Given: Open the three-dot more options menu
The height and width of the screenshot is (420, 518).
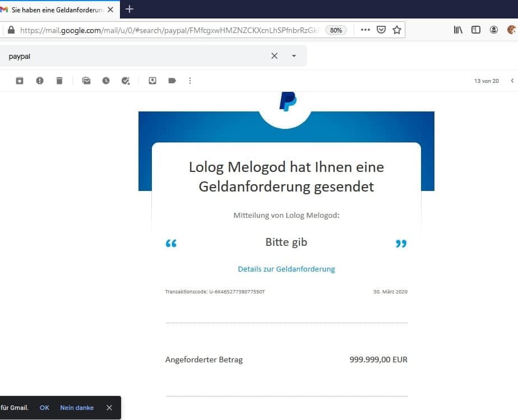Looking at the screenshot, I should 190,81.
